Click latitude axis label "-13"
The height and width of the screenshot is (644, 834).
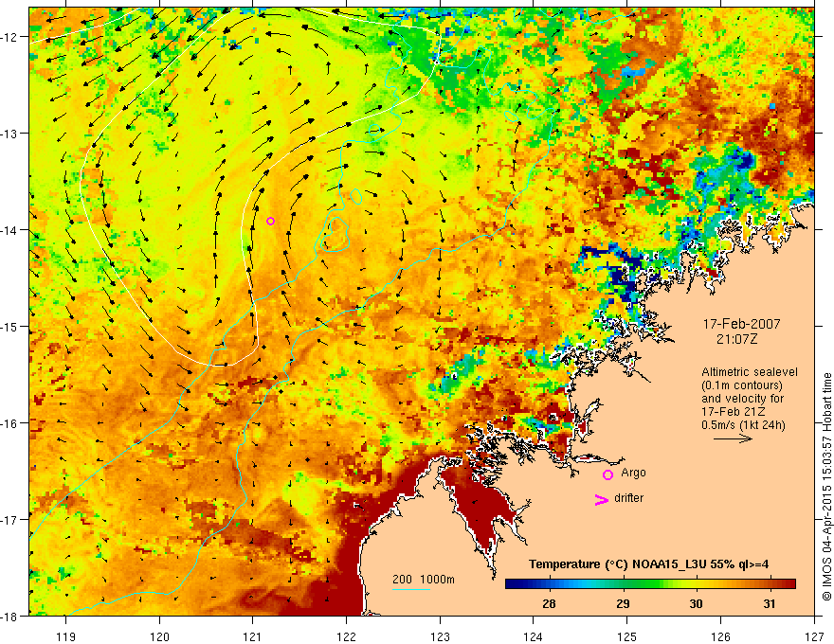click(x=10, y=133)
